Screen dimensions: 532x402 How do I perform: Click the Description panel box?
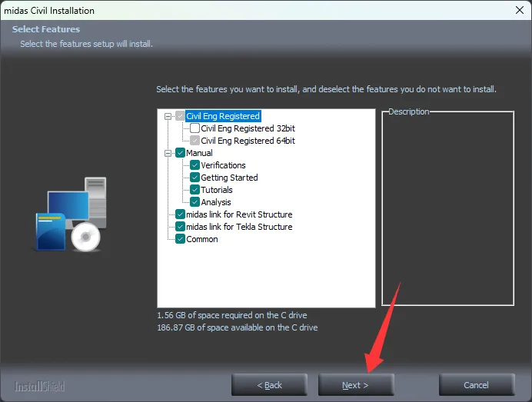click(448, 208)
